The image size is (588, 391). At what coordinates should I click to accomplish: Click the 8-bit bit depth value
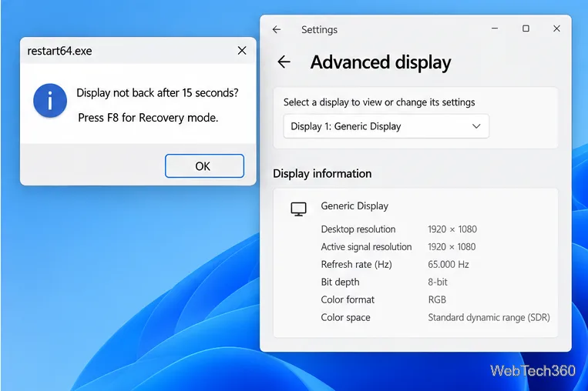[x=438, y=282]
